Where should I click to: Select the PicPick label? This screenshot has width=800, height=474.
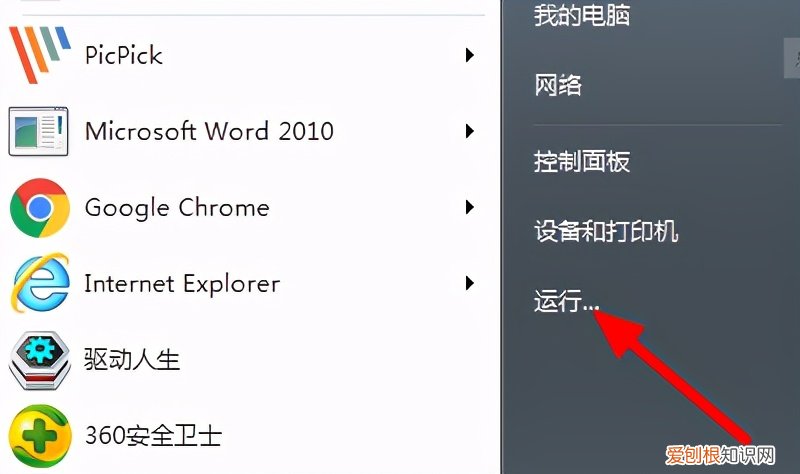coord(123,55)
